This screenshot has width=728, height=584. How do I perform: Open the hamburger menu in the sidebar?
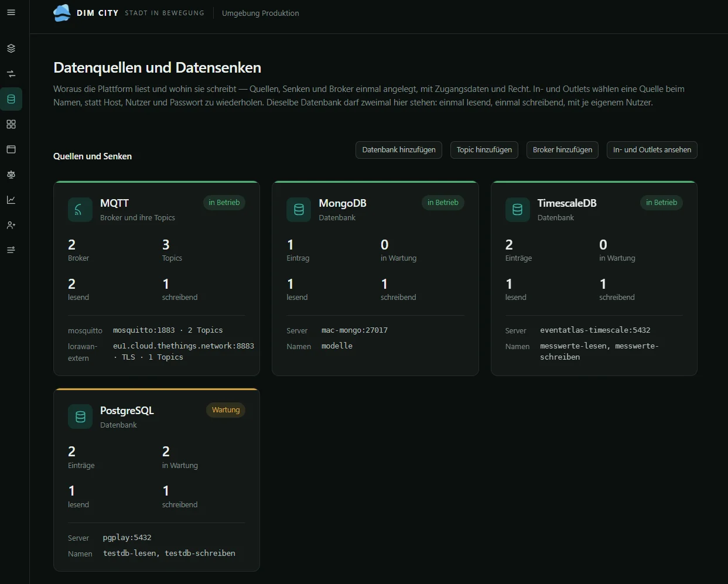point(11,12)
